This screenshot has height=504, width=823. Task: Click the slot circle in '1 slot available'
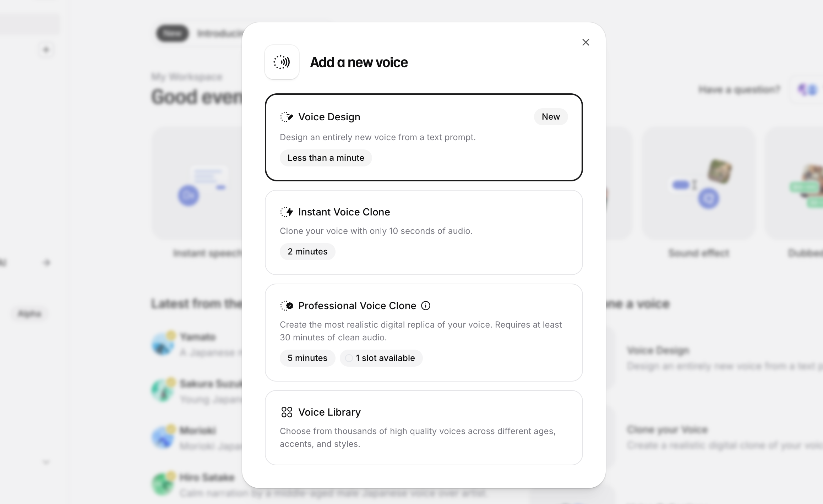coord(349,358)
